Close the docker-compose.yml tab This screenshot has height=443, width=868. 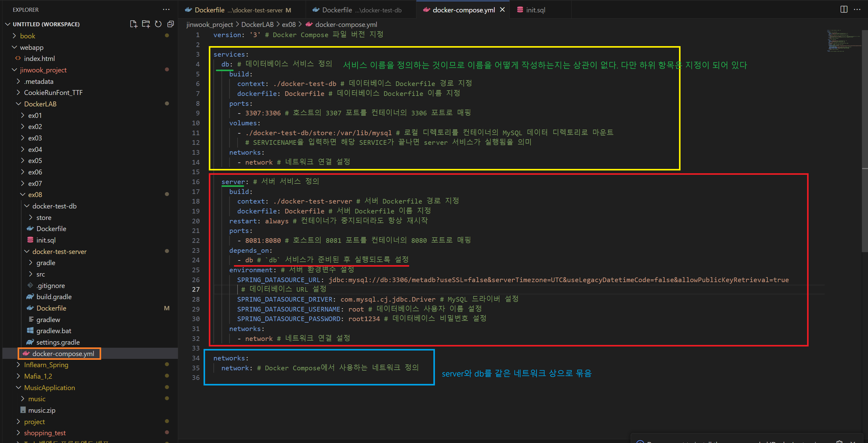[x=502, y=10]
